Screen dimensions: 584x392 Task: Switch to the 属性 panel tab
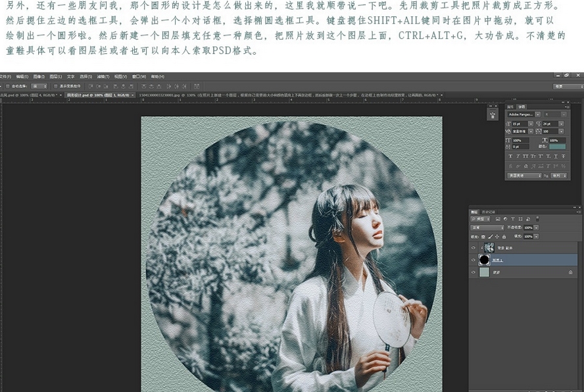tap(510, 107)
